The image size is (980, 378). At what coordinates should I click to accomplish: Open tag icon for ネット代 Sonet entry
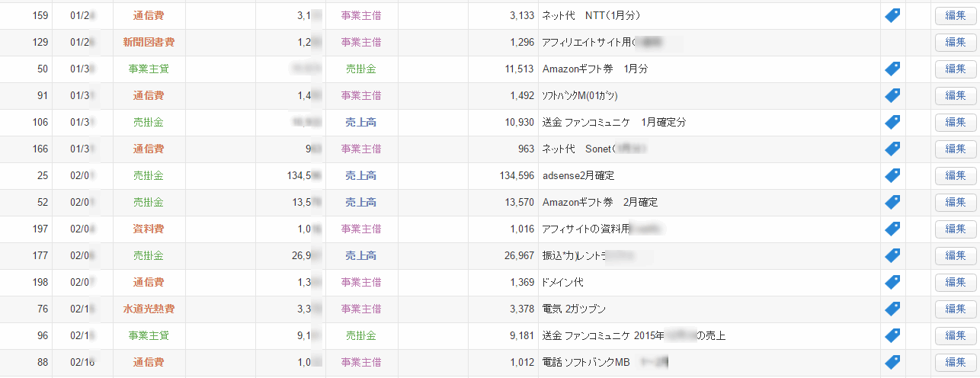coord(892,149)
